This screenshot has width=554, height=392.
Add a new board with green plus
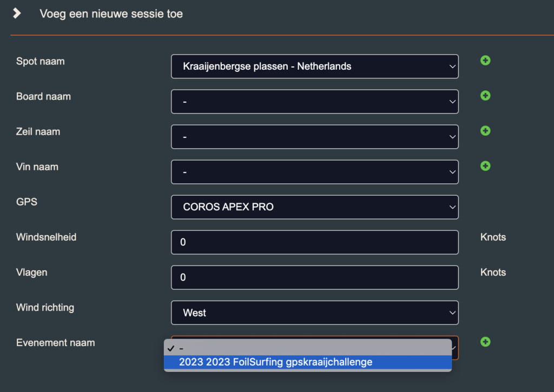(x=485, y=95)
